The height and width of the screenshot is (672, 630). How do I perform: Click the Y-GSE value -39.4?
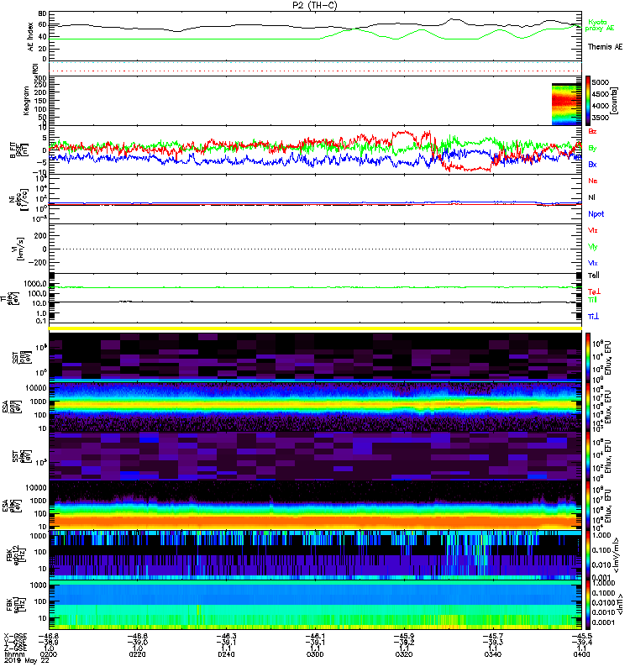click(x=581, y=643)
